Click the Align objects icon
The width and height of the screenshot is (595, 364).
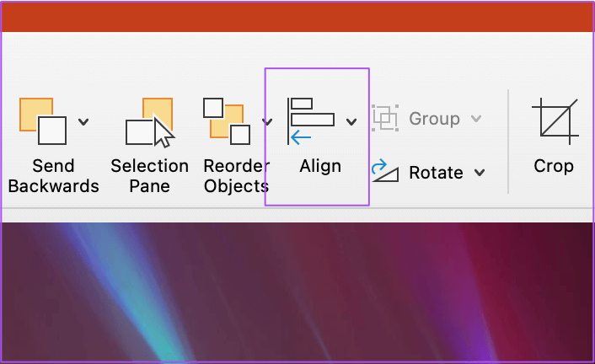(x=311, y=121)
